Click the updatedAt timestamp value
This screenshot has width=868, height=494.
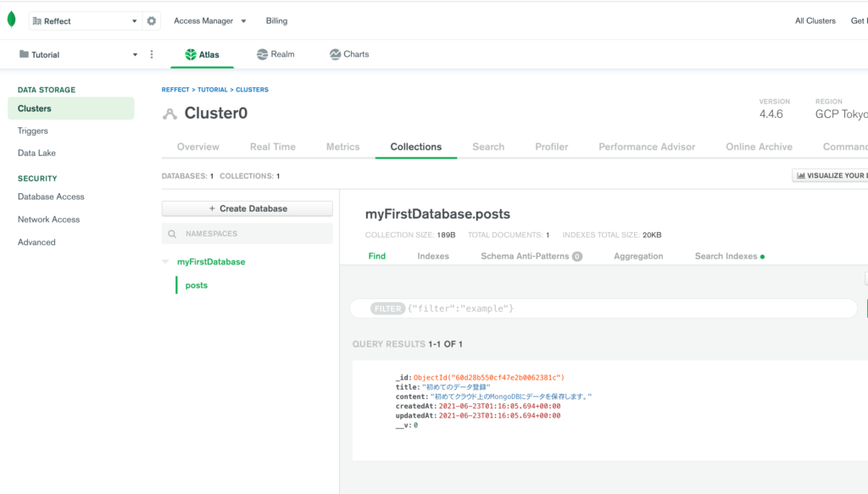pos(499,415)
